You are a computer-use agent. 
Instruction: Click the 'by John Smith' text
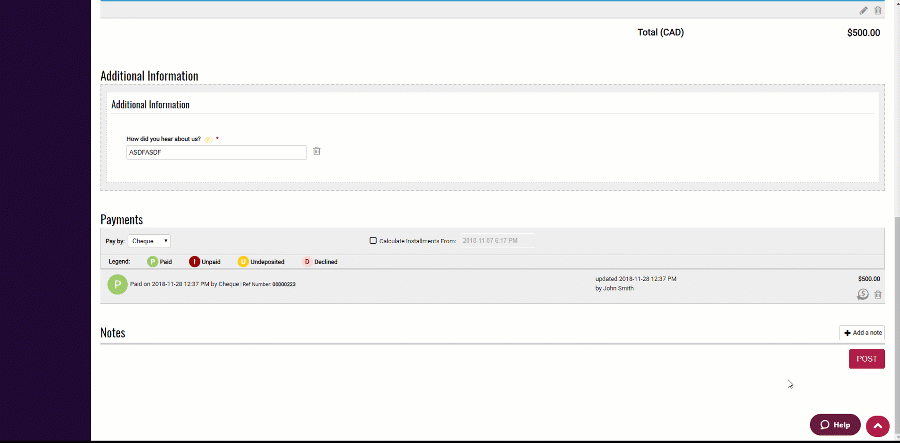[615, 289]
